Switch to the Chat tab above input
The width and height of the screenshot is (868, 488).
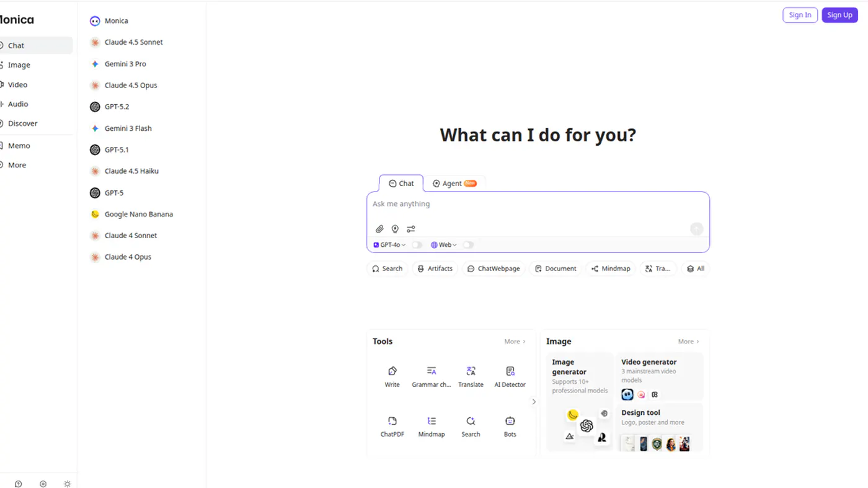pyautogui.click(x=401, y=184)
